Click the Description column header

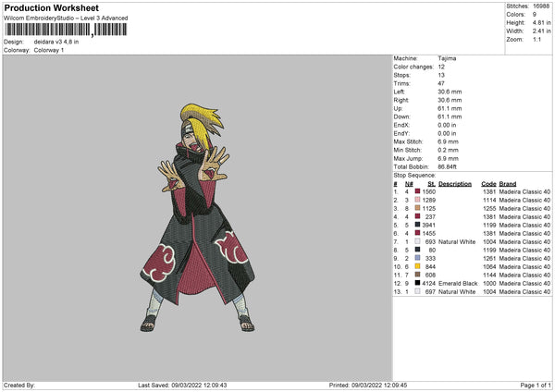click(x=455, y=183)
